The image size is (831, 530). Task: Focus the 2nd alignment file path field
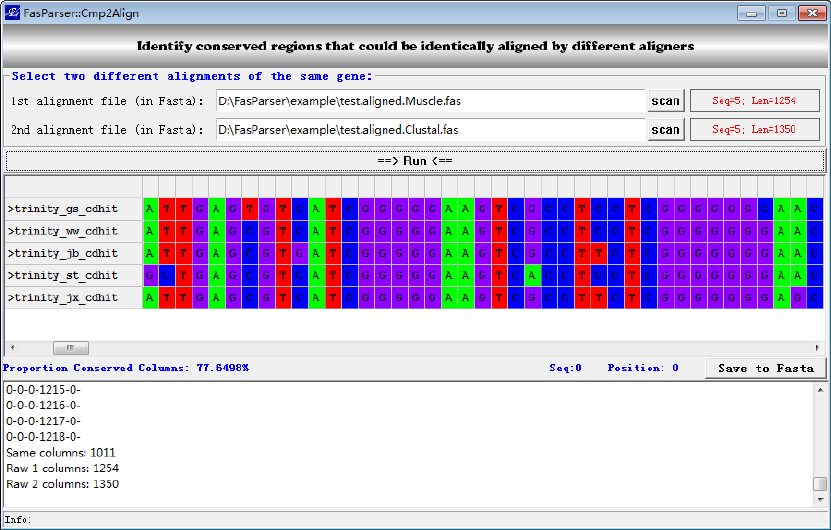click(x=430, y=129)
